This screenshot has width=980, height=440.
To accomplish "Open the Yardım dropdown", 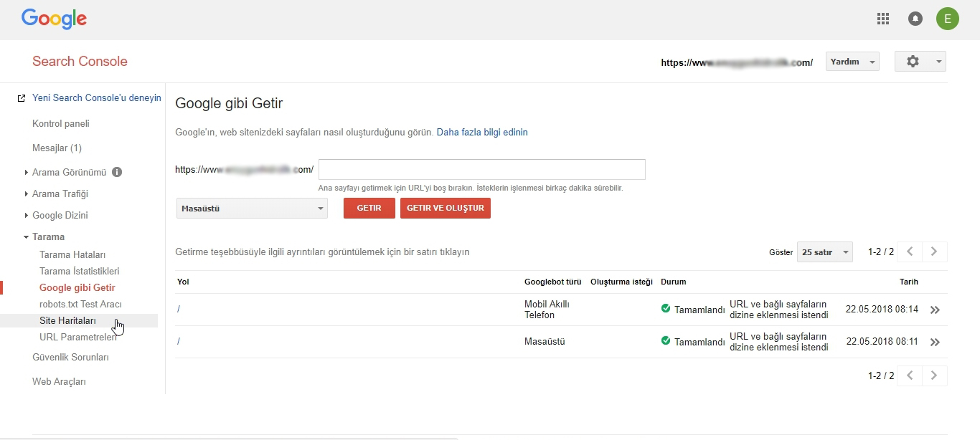I will 852,62.
